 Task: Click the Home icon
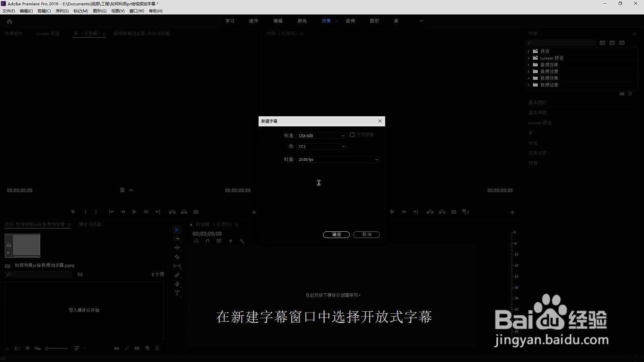point(9,21)
